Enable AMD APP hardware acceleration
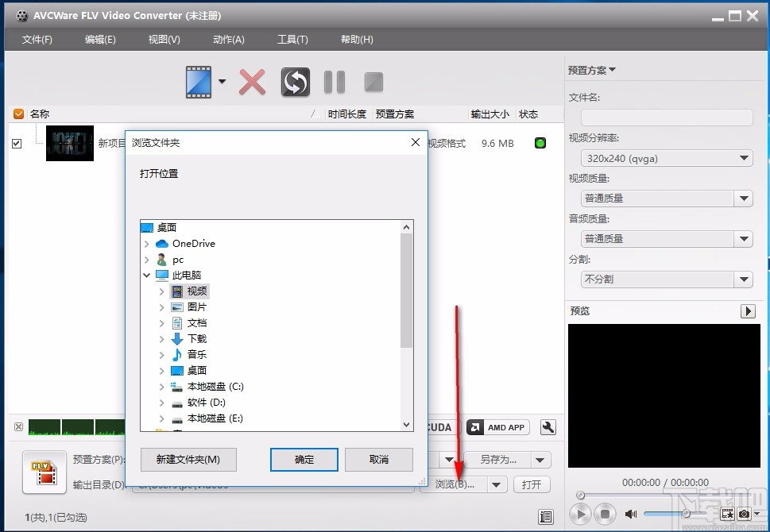 pos(497,427)
